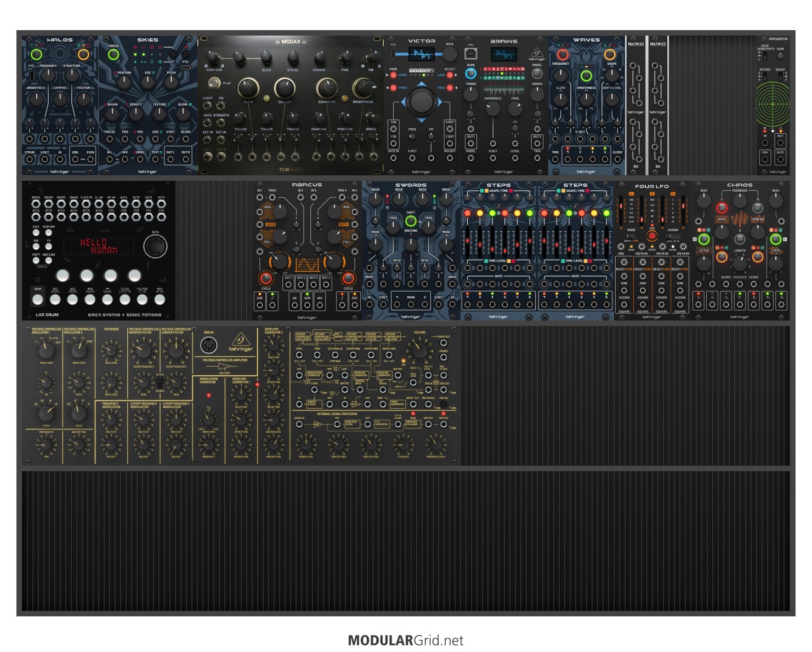Screen dimensions: 812x652
Task: Click the Abacus SUM output jack
Action: 307,306
